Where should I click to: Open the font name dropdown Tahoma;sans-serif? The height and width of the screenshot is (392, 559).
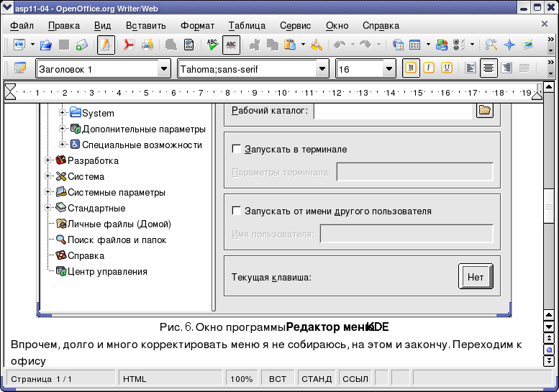[322, 69]
